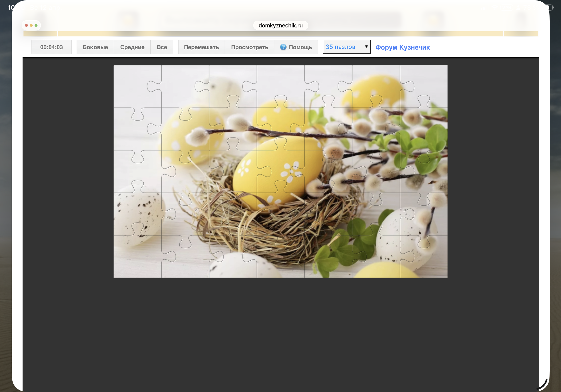Image resolution: width=561 pixels, height=392 pixels.
Task: Click the 00:04:03 timer button
Action: click(x=51, y=47)
